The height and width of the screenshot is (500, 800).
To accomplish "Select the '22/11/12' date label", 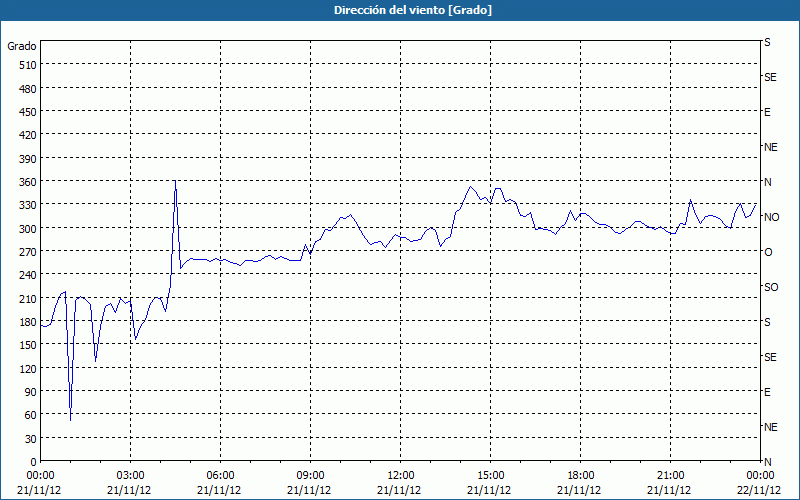I will pos(759,490).
